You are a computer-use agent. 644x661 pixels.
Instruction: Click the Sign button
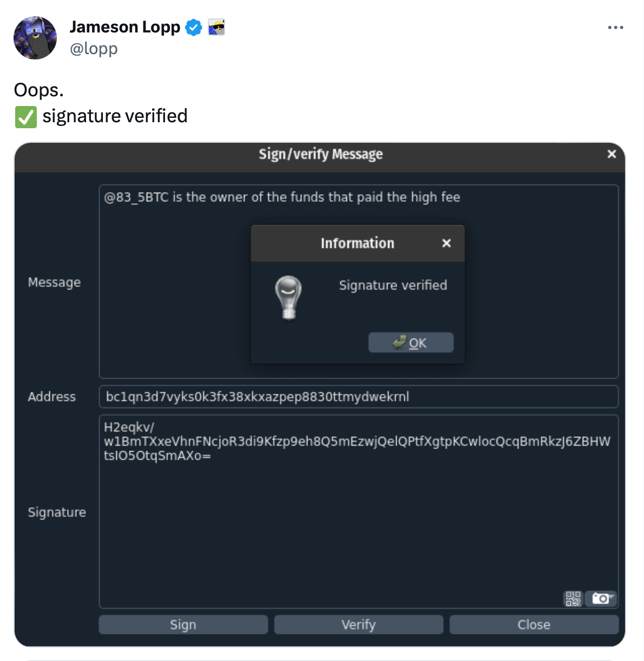[183, 625]
